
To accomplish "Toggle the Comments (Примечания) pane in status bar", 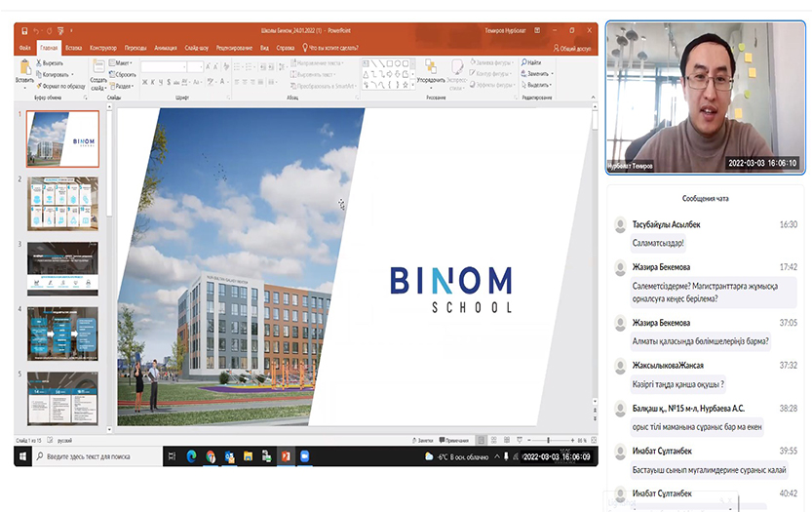I will pos(449,440).
